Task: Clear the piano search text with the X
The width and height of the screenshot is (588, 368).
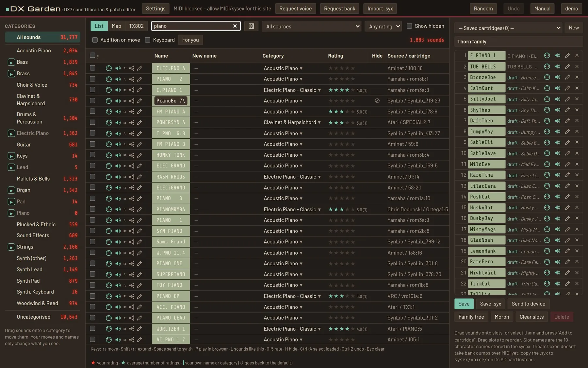Action: tap(235, 26)
